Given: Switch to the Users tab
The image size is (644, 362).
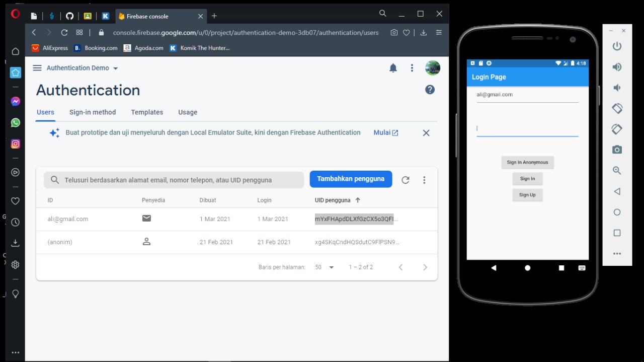Looking at the screenshot, I should [x=45, y=112].
